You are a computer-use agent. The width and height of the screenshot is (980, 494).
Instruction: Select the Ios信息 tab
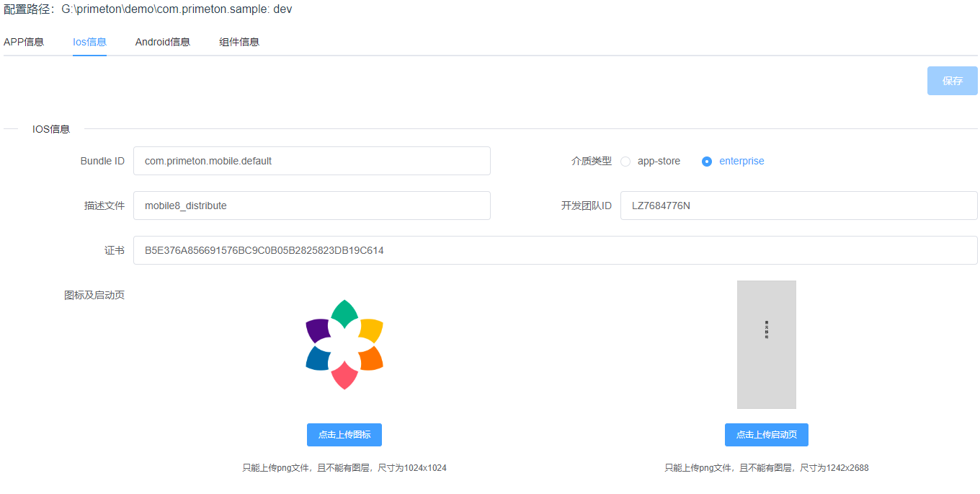click(x=89, y=42)
